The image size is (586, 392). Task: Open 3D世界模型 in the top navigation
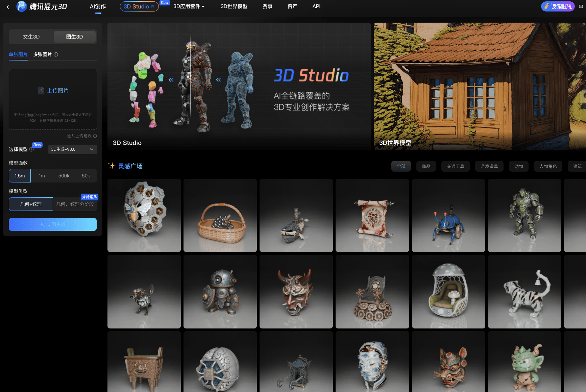(x=234, y=6)
